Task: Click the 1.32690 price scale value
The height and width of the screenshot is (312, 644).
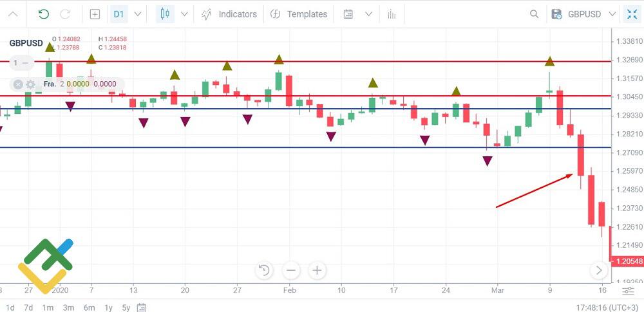Action: [629, 60]
